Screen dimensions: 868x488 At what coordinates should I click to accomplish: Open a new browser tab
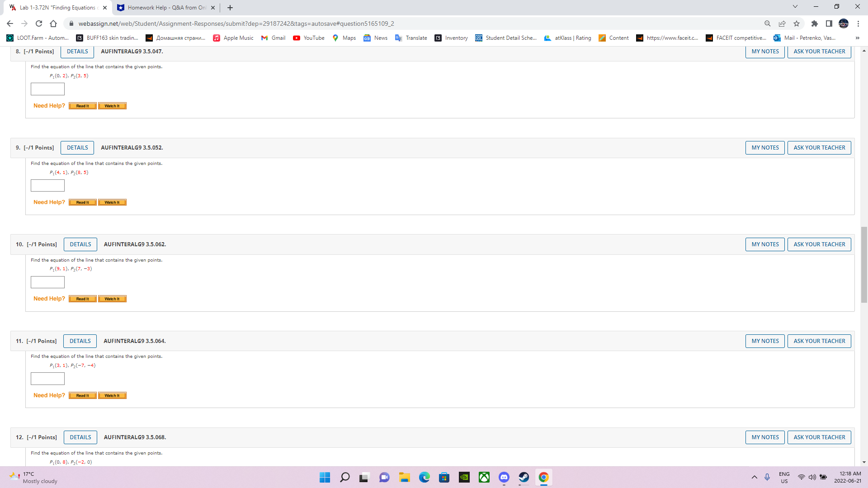tap(230, 8)
